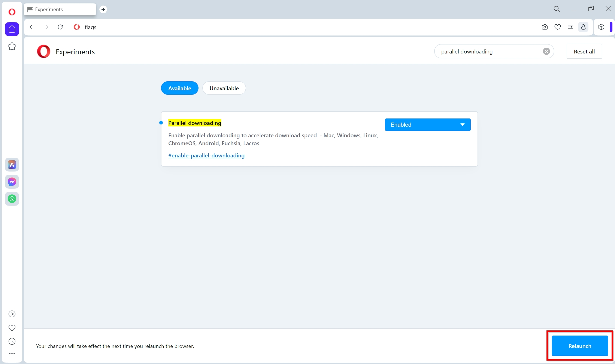Open sidebar three-dots more options

pos(12,354)
